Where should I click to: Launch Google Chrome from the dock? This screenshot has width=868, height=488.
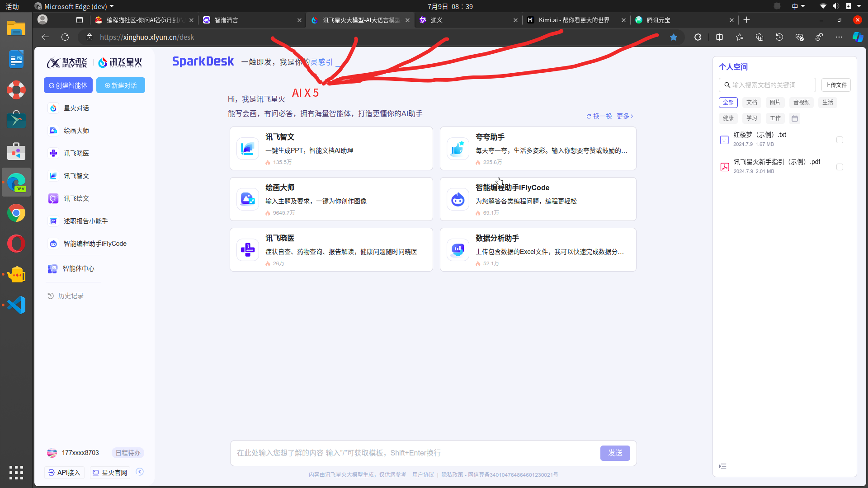[x=16, y=213]
